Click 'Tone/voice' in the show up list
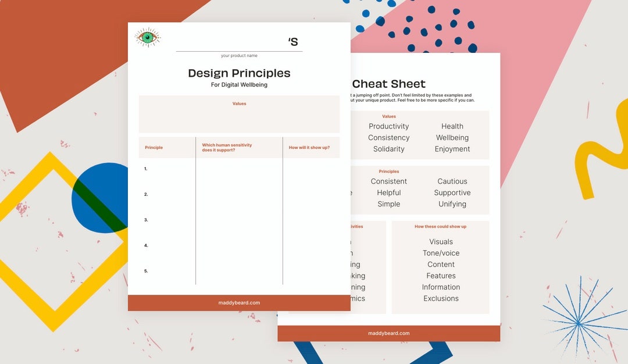This screenshot has height=364, width=628. [441, 253]
